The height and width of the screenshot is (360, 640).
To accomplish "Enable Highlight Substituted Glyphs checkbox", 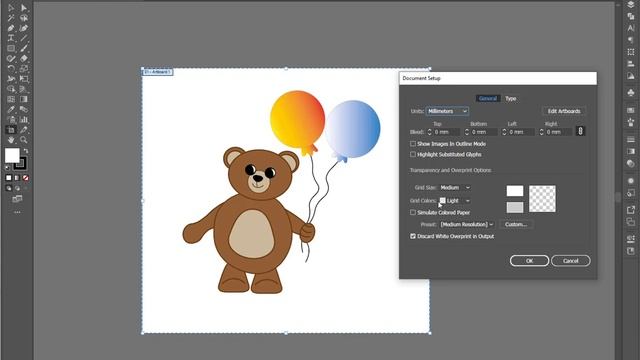I will pos(413,154).
